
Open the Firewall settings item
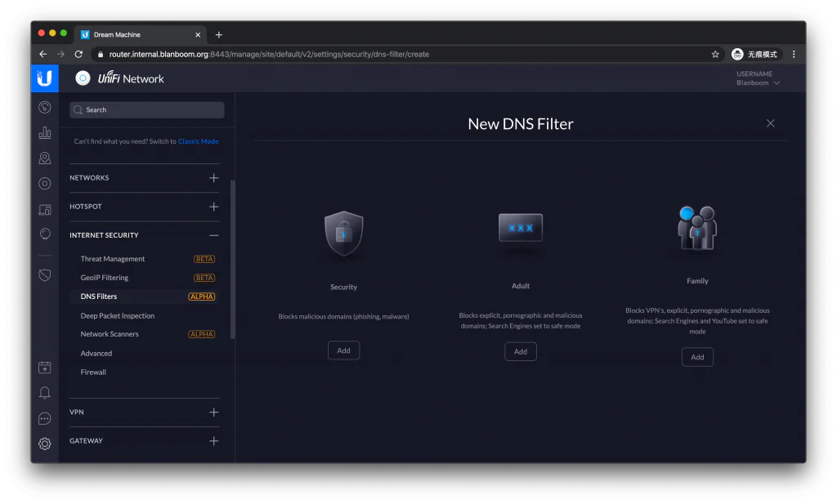93,372
